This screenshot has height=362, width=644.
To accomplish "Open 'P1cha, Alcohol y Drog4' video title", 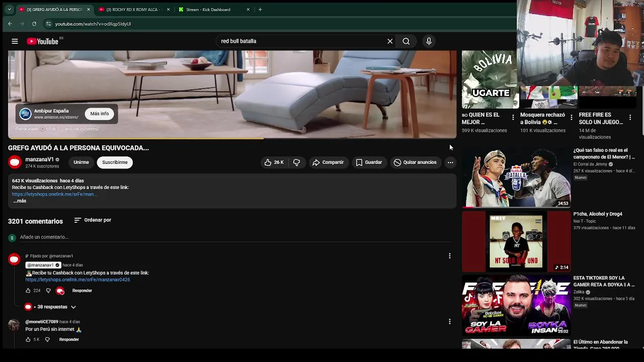I will [598, 214].
